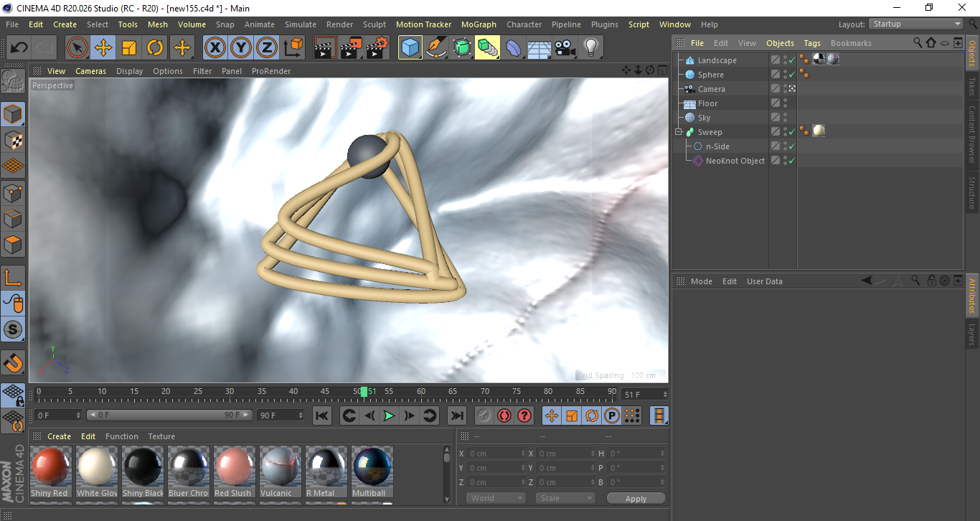980x521 pixels.
Task: Click the Apply button
Action: (636, 499)
